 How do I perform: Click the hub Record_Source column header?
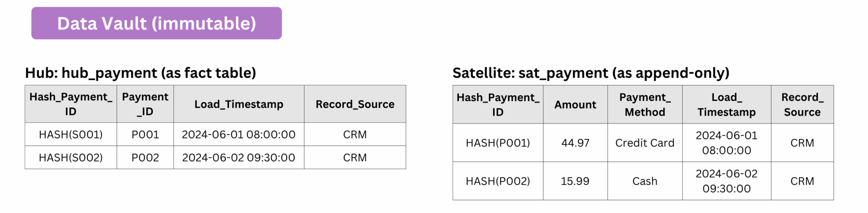coord(355,104)
